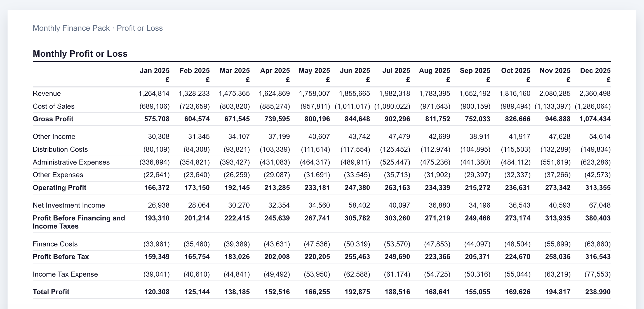Click Gross Profit value 1,074,434
The width and height of the screenshot is (644, 309).
pos(595,119)
